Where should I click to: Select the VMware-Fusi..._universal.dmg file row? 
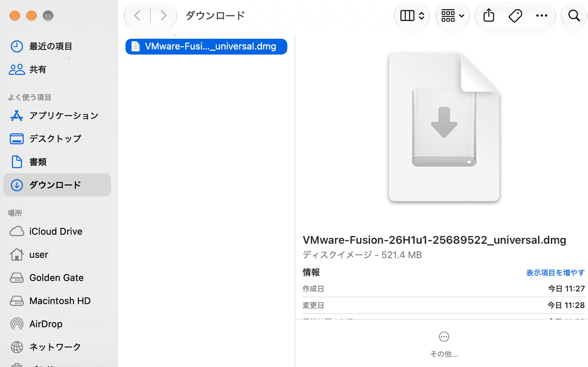pyautogui.click(x=206, y=46)
